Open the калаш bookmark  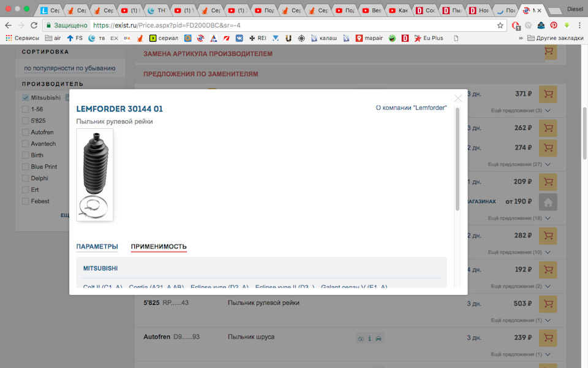click(323, 38)
